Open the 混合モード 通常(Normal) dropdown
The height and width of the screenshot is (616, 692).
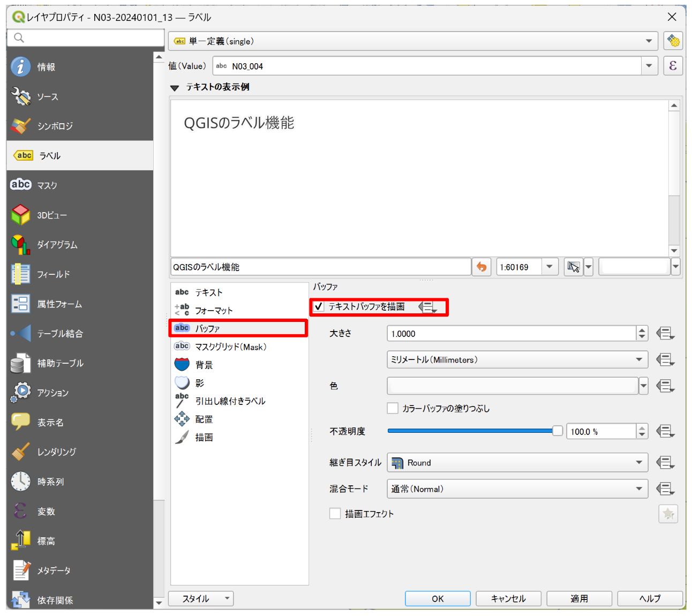point(517,489)
